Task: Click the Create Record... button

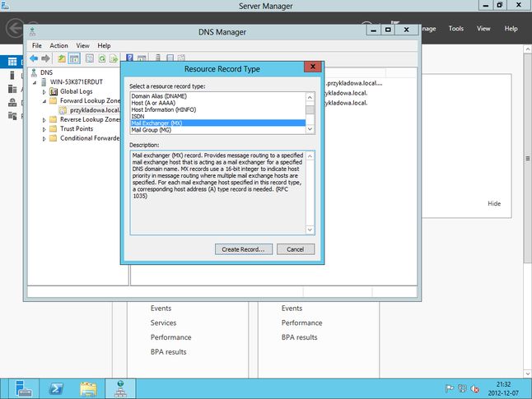Action: click(243, 249)
